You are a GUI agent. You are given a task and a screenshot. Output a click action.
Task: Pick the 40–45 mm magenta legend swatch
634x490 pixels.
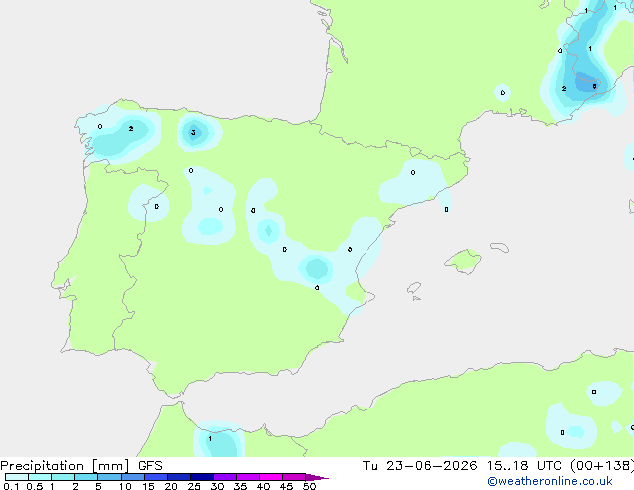(271, 477)
